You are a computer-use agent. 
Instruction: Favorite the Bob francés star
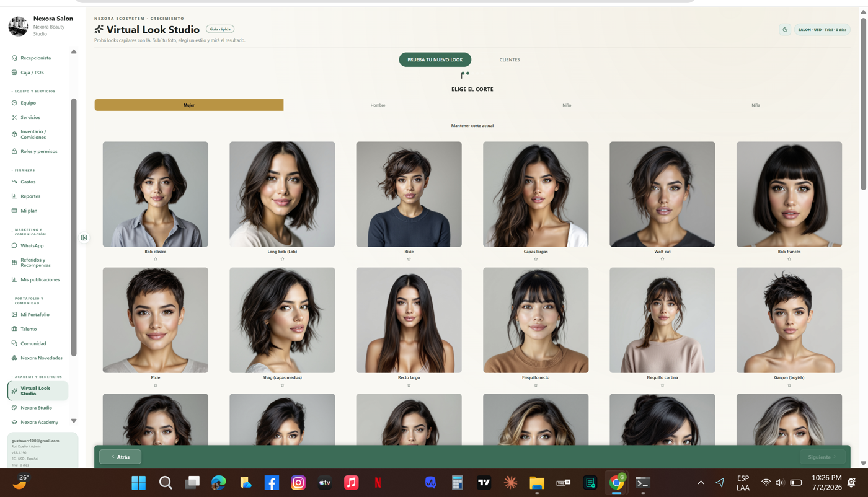[789, 259]
